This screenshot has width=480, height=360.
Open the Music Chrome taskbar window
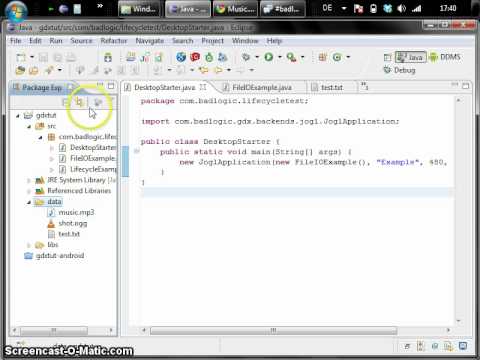click(236, 9)
